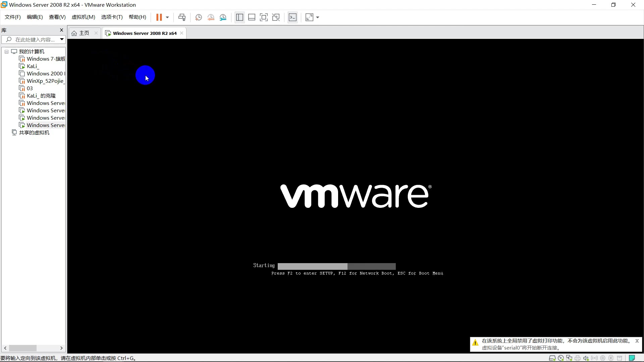Select the Windows 2000 virtual machine

coord(42,74)
